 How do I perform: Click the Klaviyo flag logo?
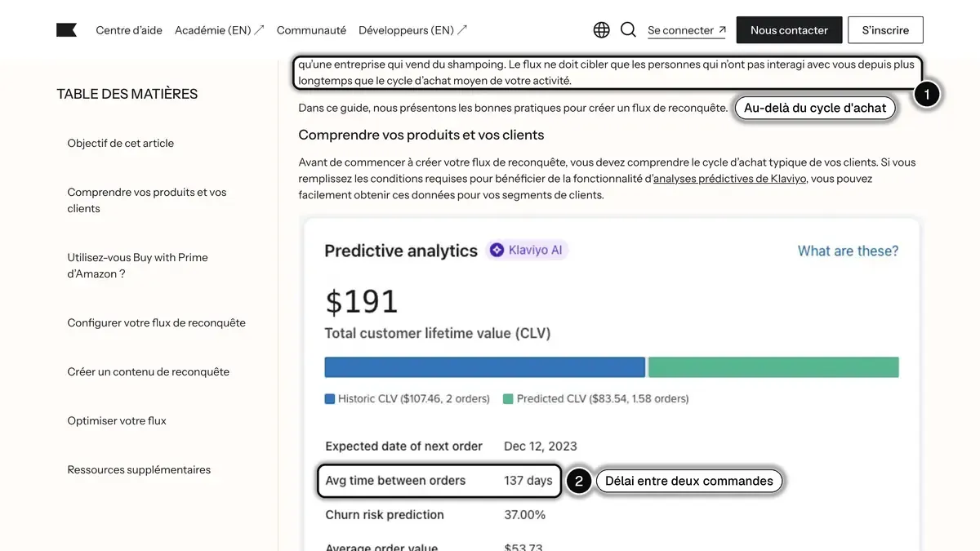pos(67,30)
